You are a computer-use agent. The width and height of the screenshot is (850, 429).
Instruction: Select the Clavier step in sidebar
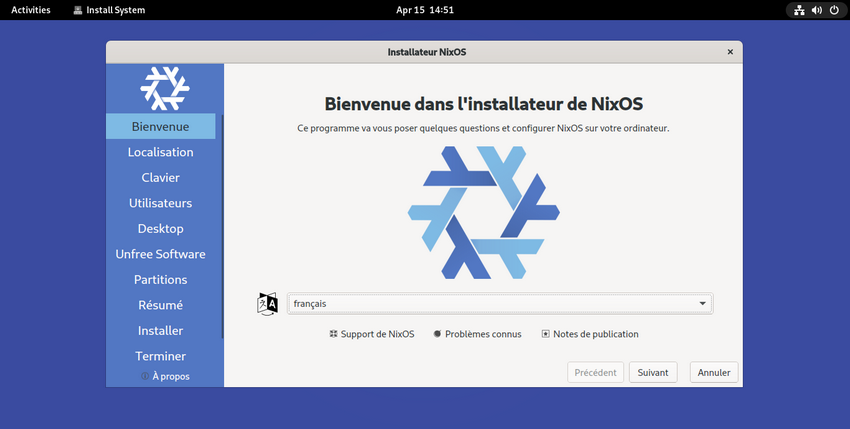tap(160, 178)
